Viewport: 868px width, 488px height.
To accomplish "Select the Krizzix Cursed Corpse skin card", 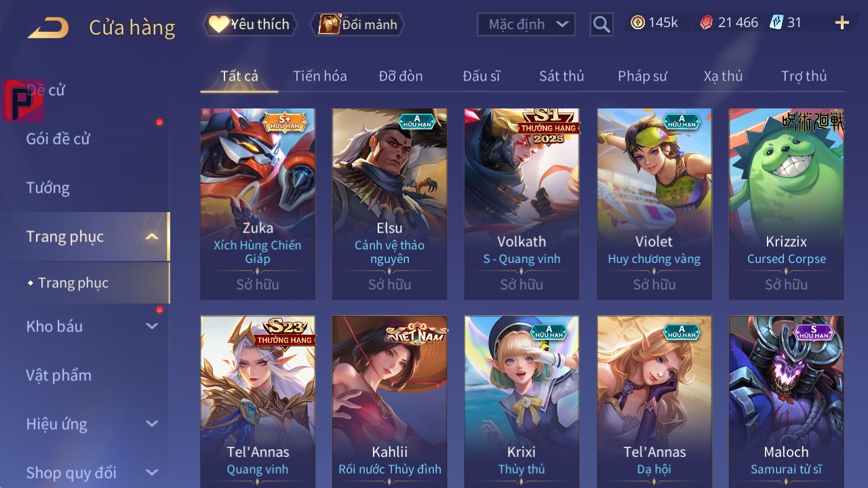I will 786,204.
